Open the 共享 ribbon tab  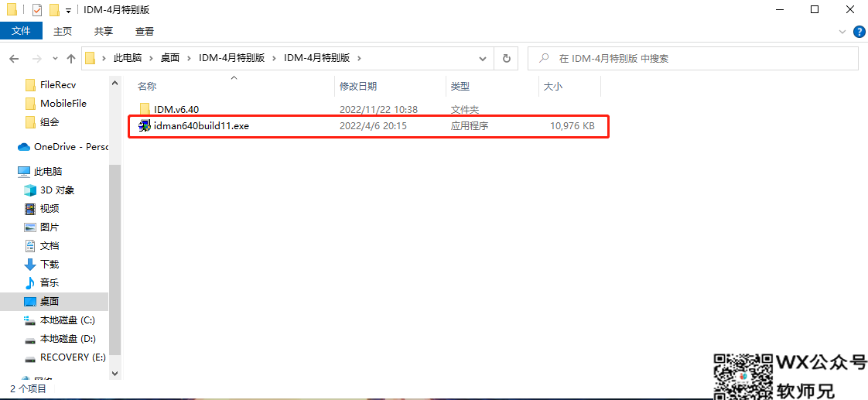104,32
